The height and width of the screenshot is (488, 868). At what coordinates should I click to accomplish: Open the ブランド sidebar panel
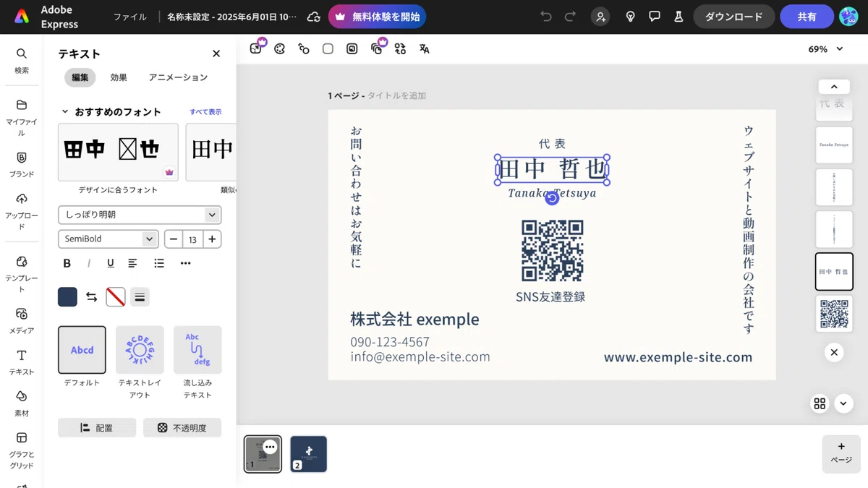[x=22, y=164]
